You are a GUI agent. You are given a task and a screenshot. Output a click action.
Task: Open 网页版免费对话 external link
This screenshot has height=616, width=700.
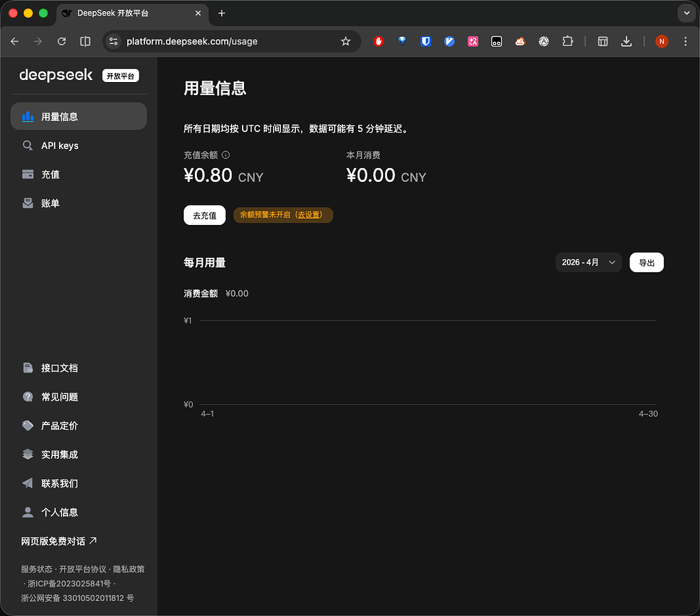59,541
